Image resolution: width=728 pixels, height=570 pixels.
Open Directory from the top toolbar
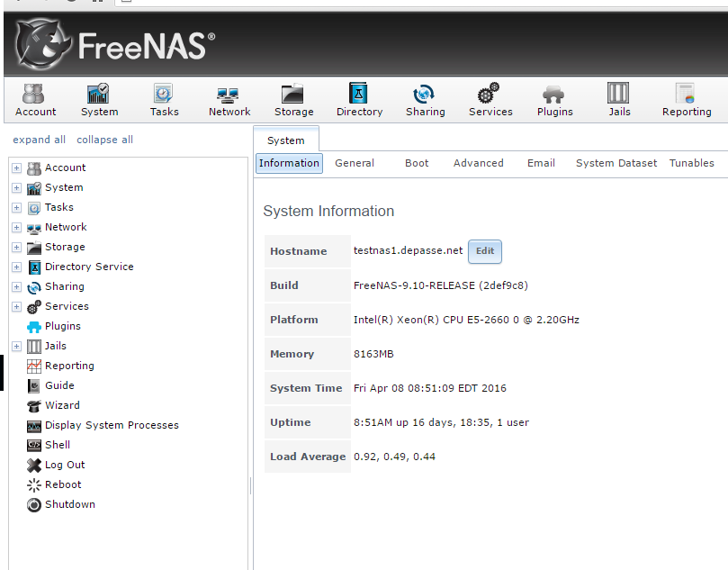359,100
